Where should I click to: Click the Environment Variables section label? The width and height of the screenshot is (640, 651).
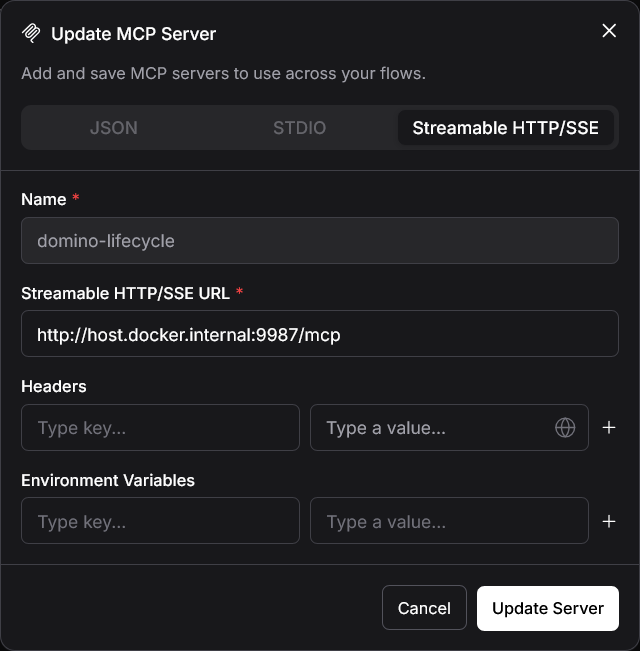coord(108,480)
